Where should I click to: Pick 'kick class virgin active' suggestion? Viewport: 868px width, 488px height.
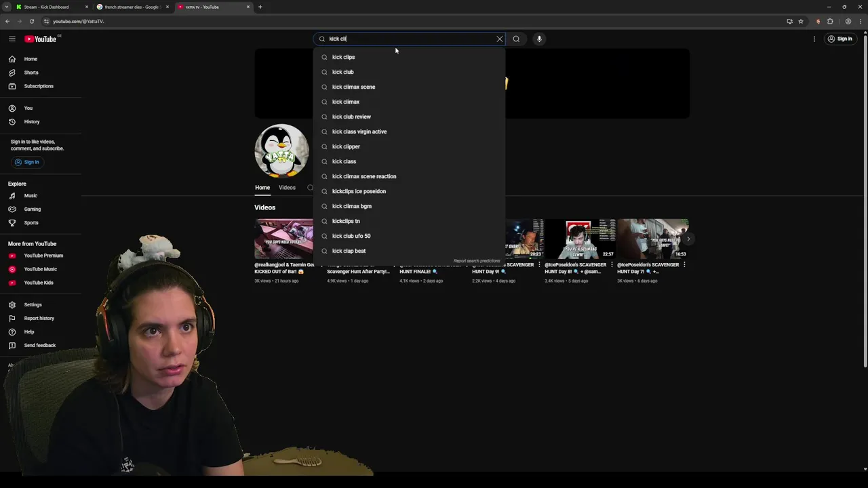(409, 131)
